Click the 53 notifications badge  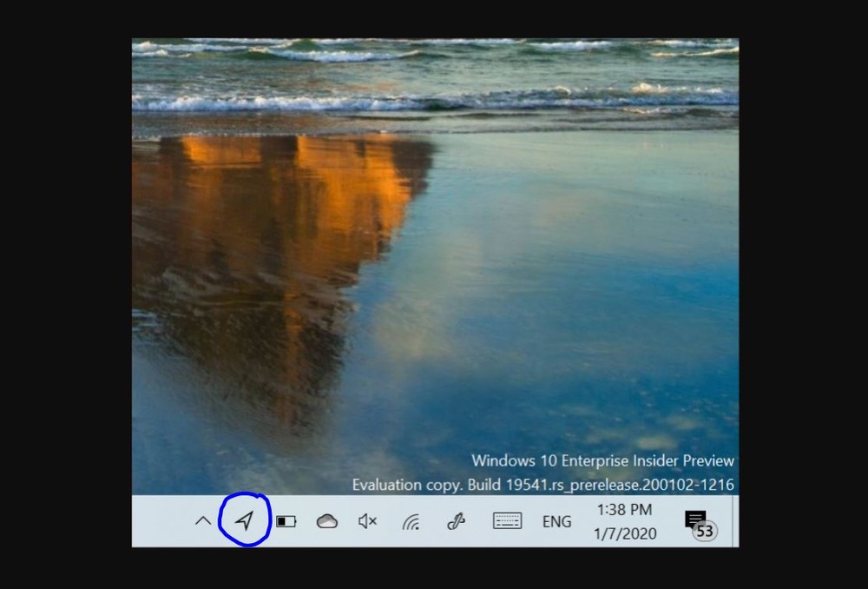click(705, 531)
